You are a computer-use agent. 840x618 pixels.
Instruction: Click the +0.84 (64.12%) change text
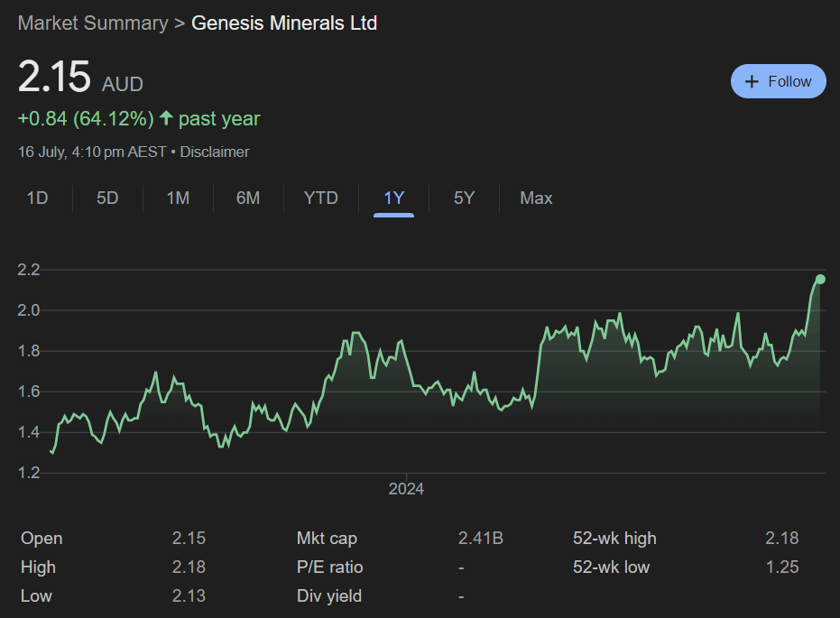click(86, 118)
